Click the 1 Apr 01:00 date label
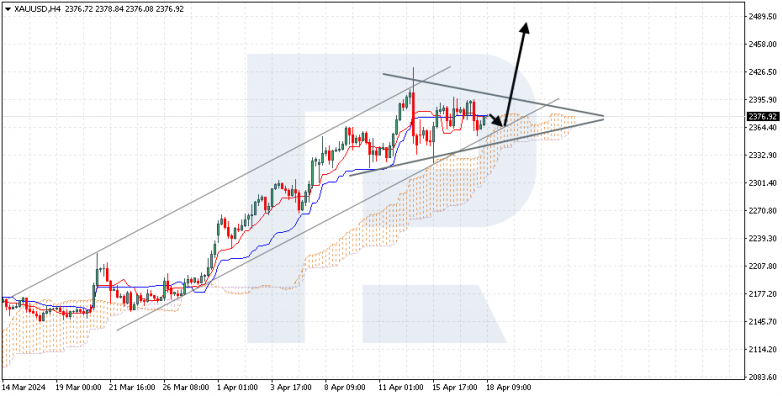 click(x=236, y=388)
